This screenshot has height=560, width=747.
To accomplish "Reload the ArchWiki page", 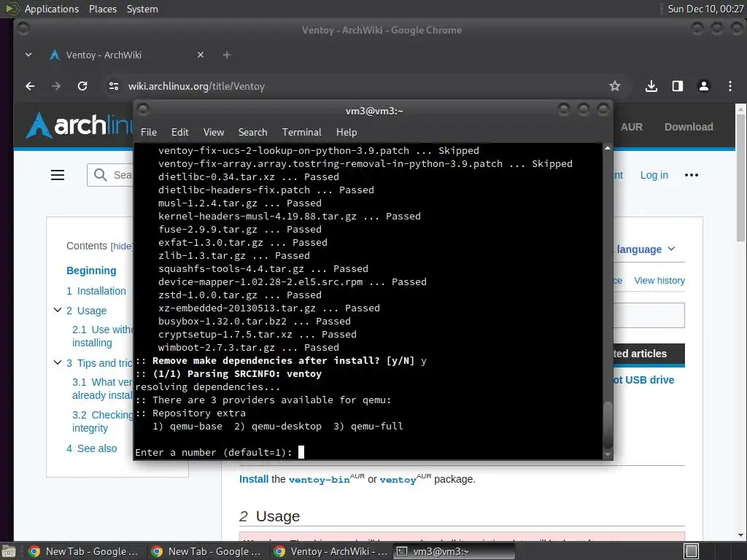I will click(x=82, y=86).
